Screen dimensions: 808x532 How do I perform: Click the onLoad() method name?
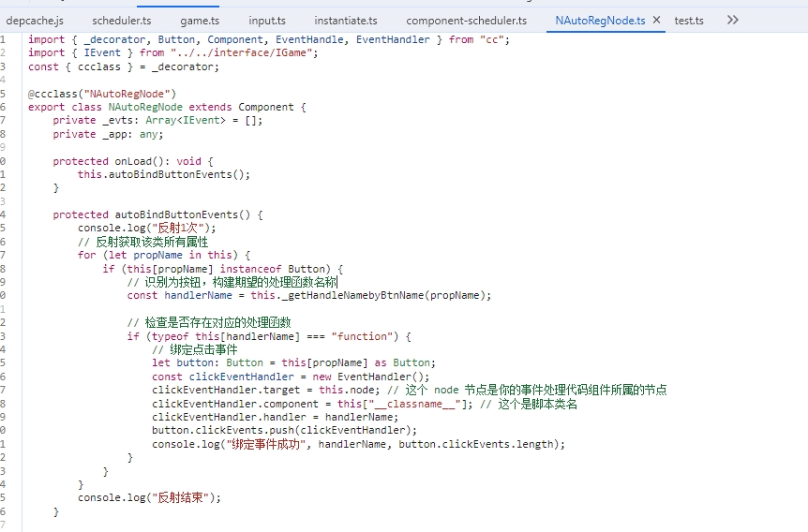tap(133, 161)
